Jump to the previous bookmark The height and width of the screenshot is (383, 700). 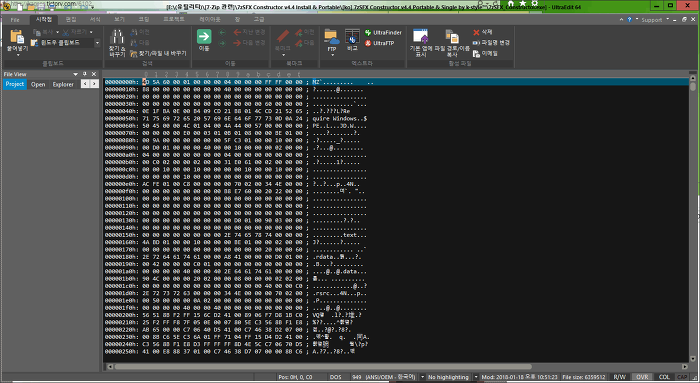click(x=304, y=32)
